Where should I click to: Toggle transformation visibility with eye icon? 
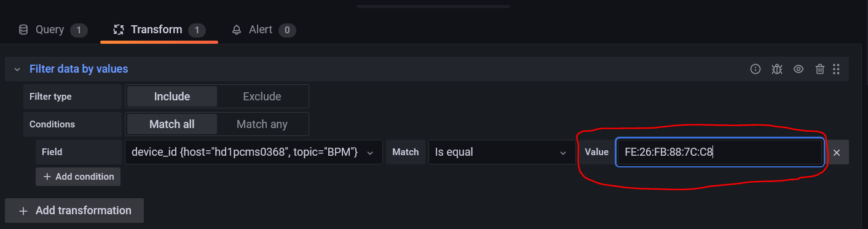pyautogui.click(x=798, y=69)
